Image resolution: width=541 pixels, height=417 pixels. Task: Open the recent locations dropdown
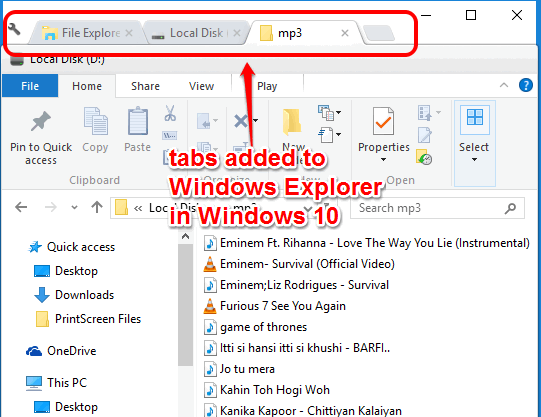pos(74,208)
